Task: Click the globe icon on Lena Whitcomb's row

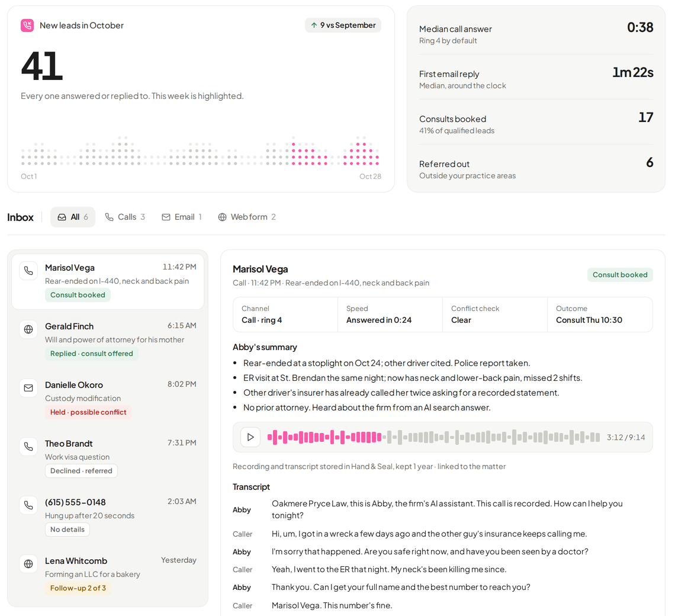Action: pos(28,564)
